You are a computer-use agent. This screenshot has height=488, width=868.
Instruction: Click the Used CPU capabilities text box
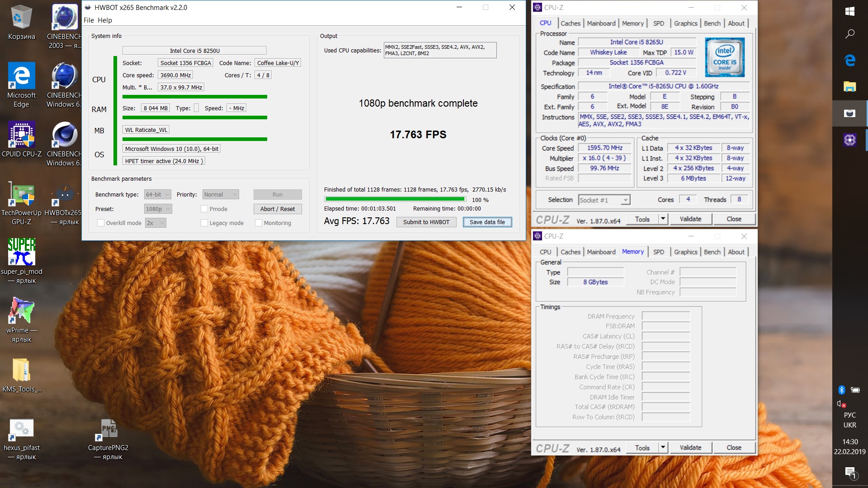[x=440, y=50]
